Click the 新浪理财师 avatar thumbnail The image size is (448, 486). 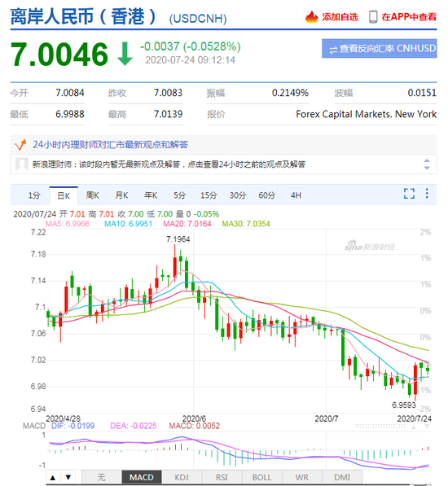point(22,164)
